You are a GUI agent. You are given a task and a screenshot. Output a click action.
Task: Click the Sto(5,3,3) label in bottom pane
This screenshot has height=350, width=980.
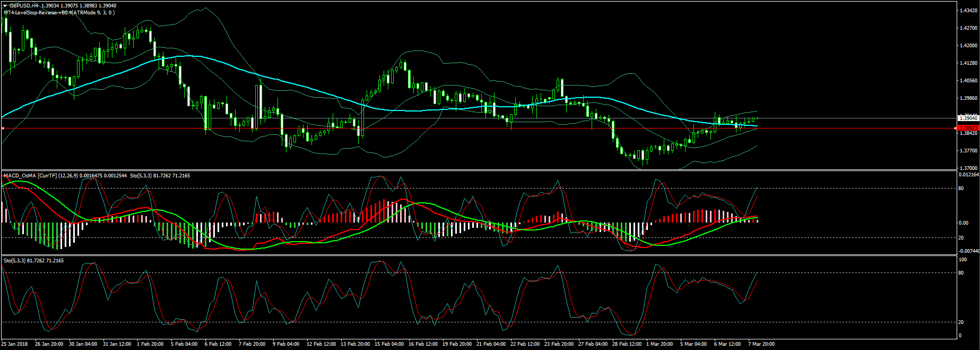click(14, 260)
